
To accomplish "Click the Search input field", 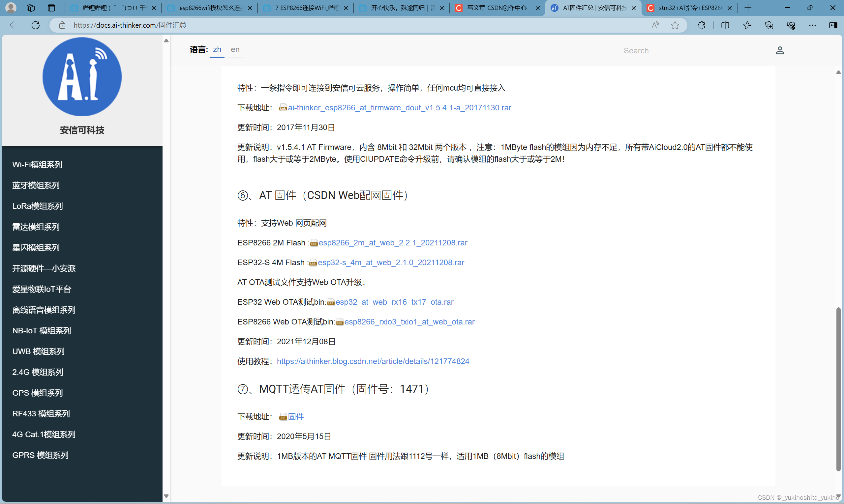I will point(698,51).
